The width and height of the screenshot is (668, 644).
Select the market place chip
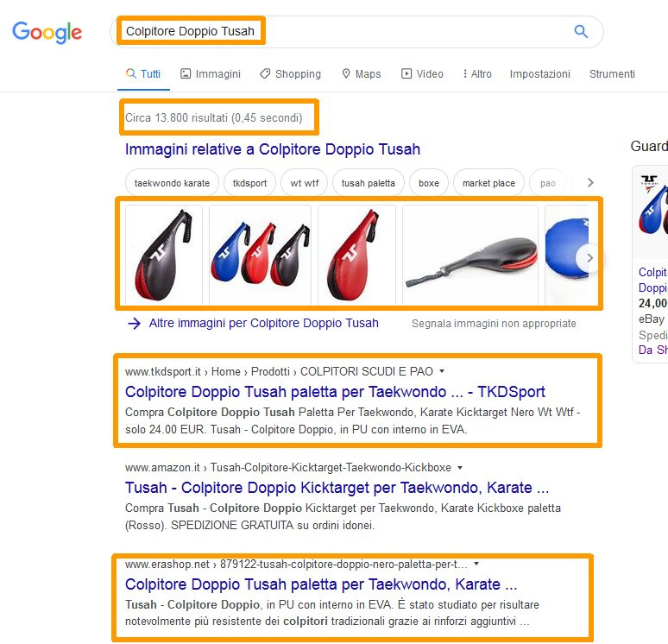(488, 183)
